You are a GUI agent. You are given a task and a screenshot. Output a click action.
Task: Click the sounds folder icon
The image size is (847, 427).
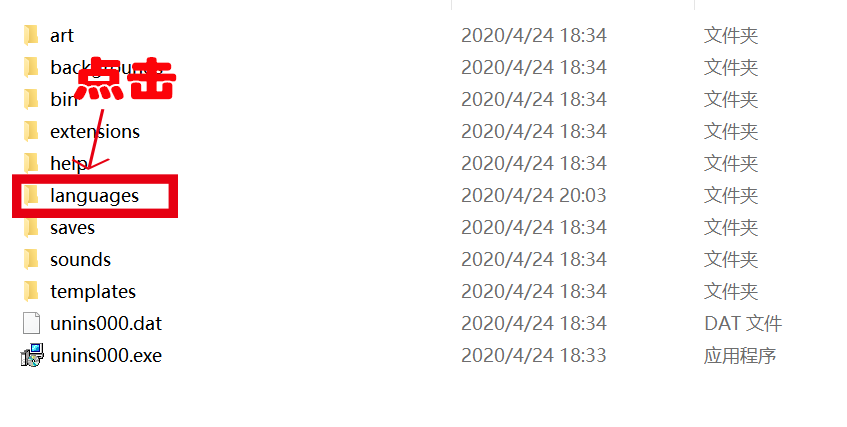click(x=31, y=259)
